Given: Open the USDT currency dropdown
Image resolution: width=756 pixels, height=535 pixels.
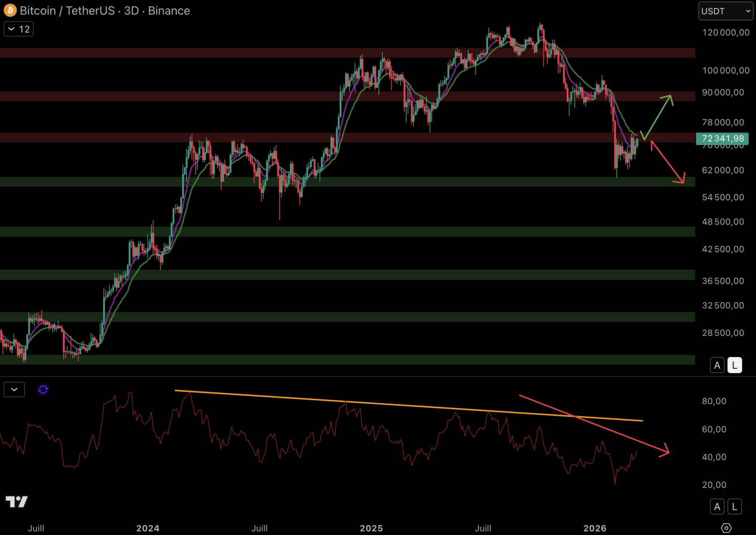Looking at the screenshot, I should (725, 11).
